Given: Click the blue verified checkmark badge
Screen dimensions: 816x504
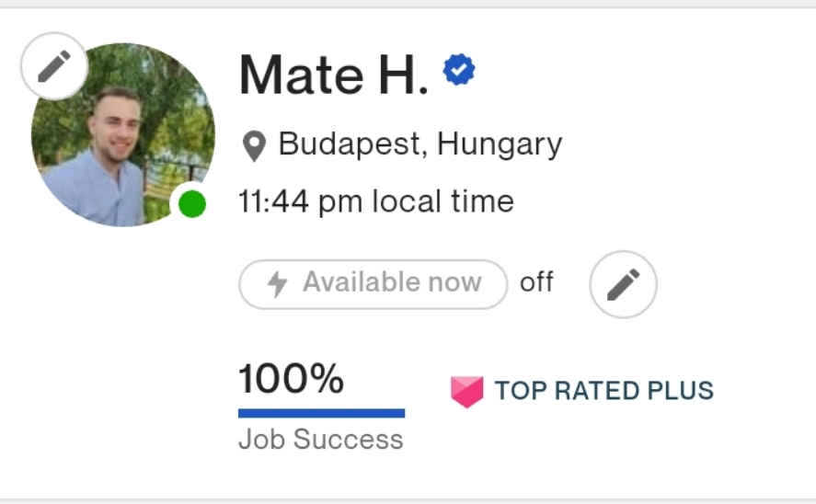Looking at the screenshot, I should tap(459, 71).
